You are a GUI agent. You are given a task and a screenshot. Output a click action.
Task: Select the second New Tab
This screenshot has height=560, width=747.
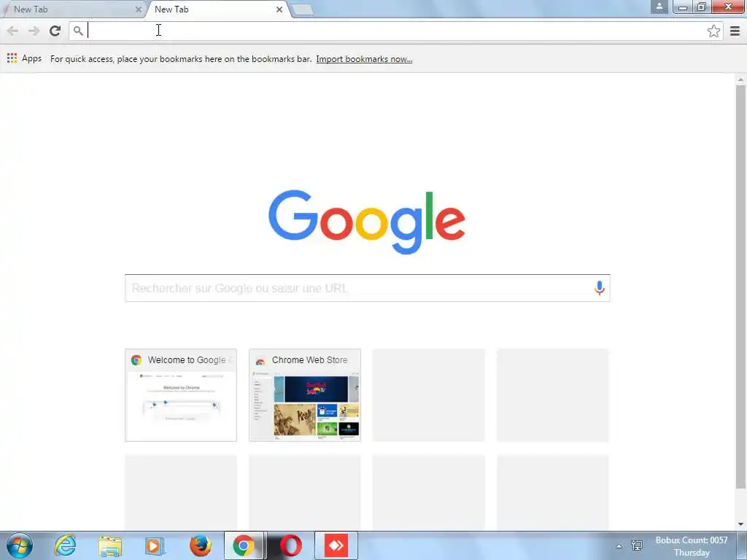point(217,9)
